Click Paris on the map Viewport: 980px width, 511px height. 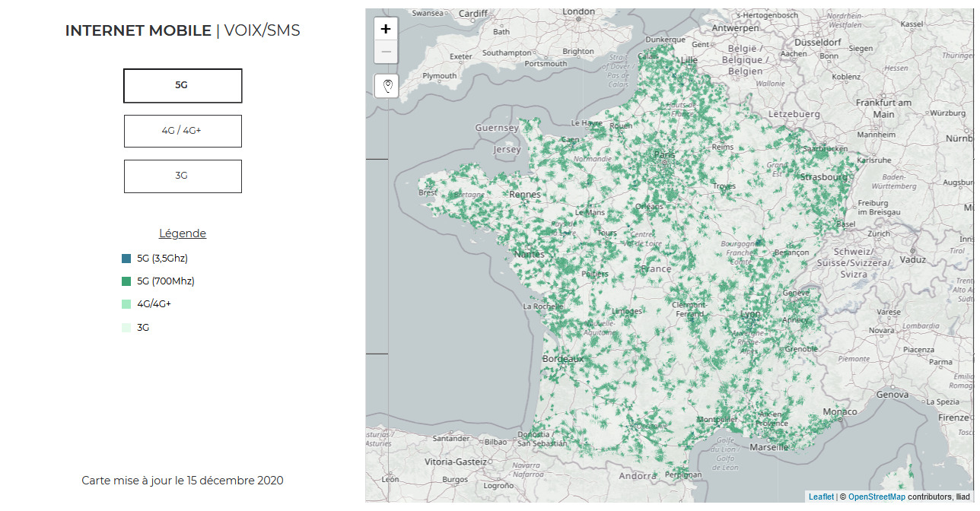tap(664, 154)
